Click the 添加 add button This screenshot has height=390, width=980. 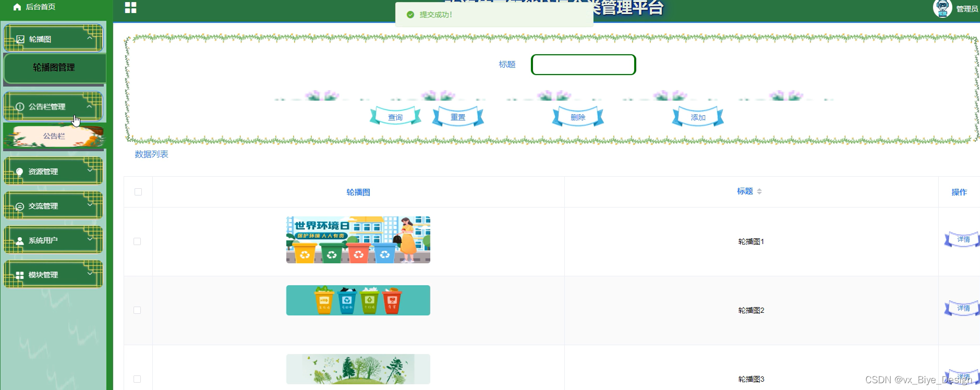click(x=698, y=117)
